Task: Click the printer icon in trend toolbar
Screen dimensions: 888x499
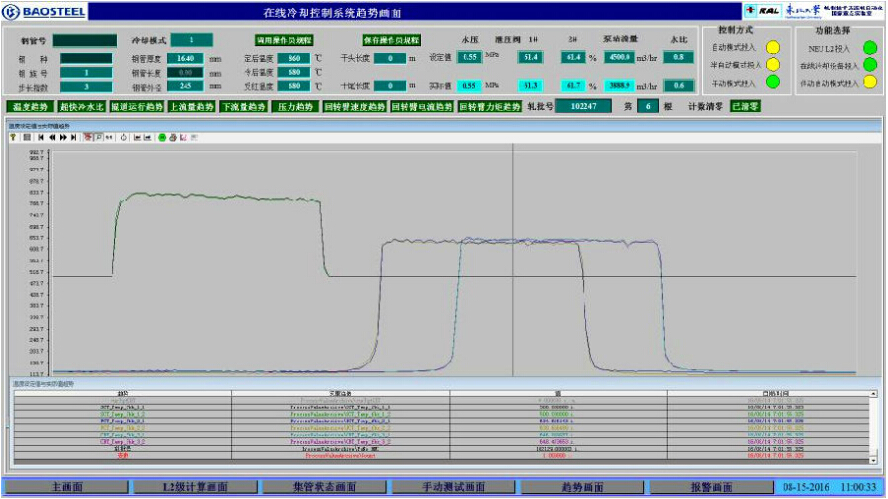Action: click(x=172, y=137)
